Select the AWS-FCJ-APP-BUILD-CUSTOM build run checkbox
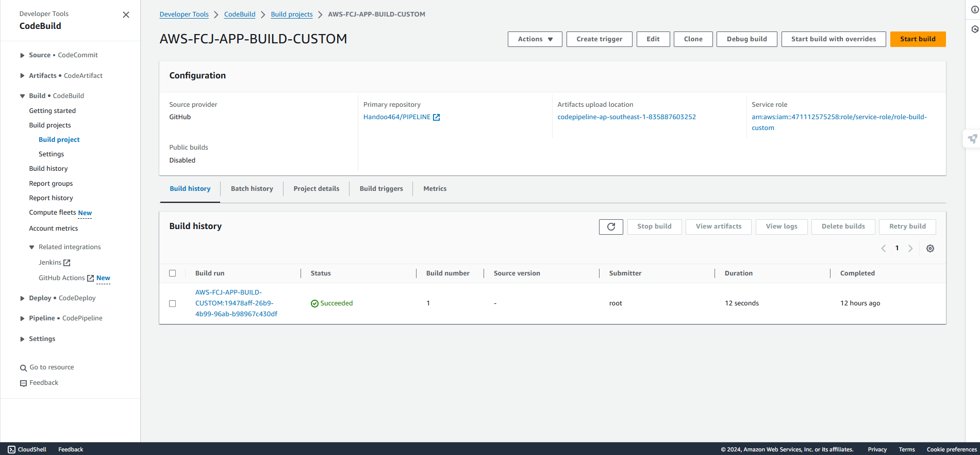 point(173,304)
